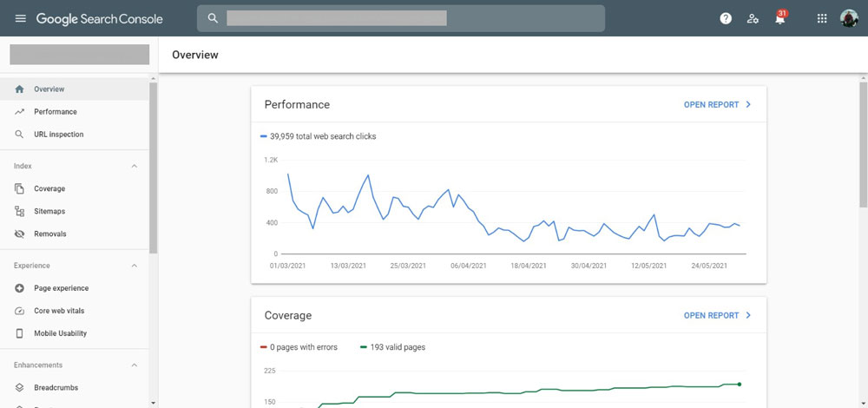This screenshot has width=868, height=408.
Task: Open URL inspection in sidebar
Action: point(74,135)
